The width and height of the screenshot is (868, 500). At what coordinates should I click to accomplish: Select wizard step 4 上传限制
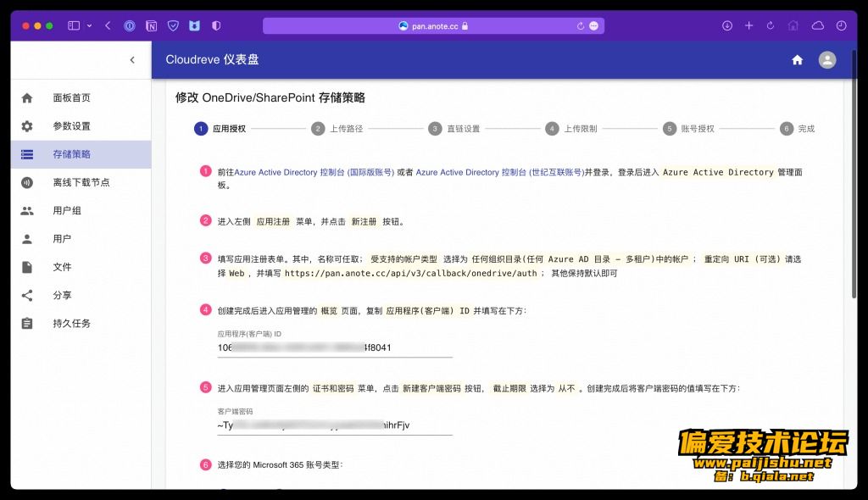pos(571,129)
